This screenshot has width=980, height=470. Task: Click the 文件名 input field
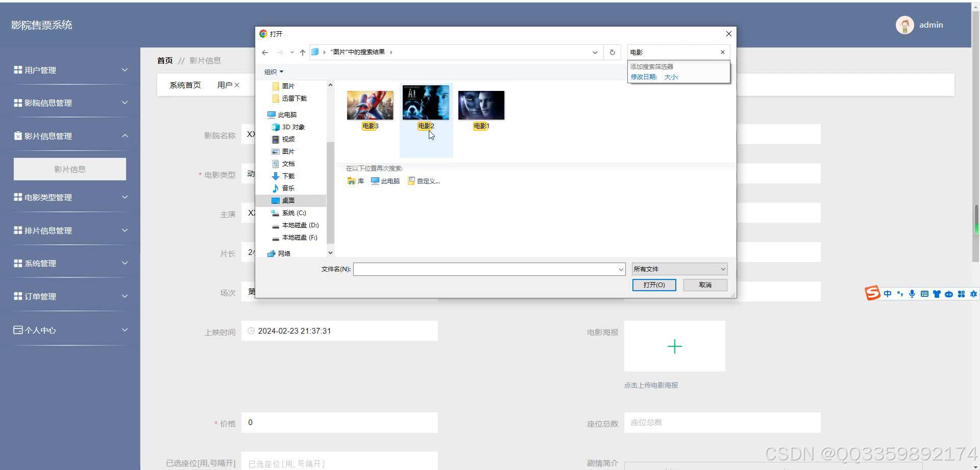pos(485,269)
